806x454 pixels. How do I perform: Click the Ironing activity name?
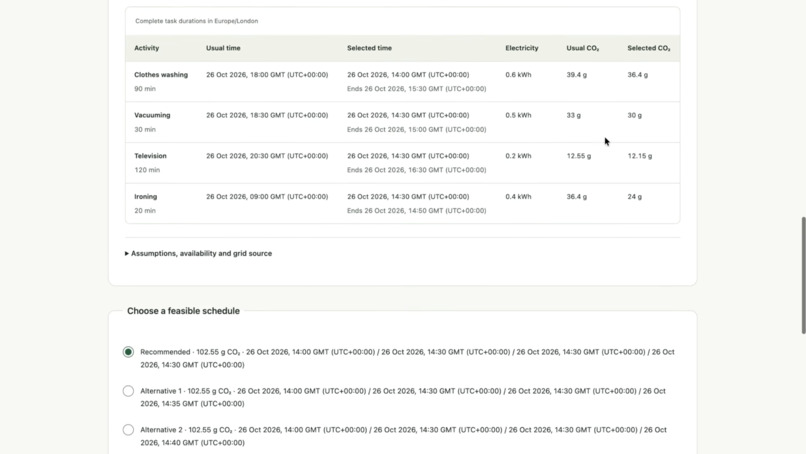pos(145,196)
